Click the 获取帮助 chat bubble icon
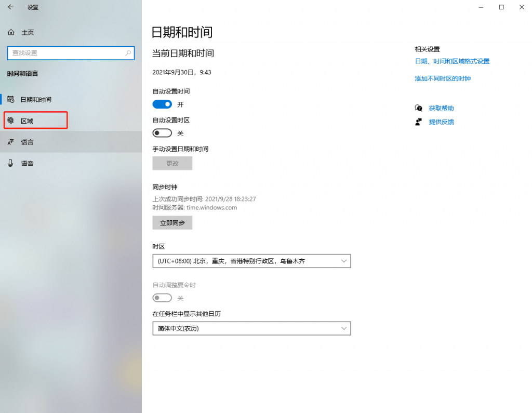Viewport: 532px width, 413px height. [x=418, y=108]
